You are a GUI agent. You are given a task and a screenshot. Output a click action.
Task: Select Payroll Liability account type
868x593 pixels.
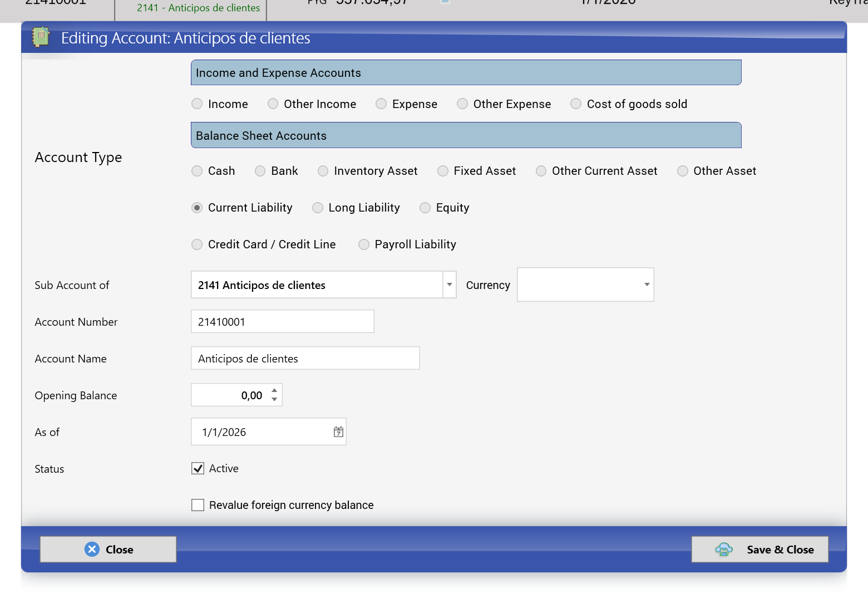pos(364,244)
